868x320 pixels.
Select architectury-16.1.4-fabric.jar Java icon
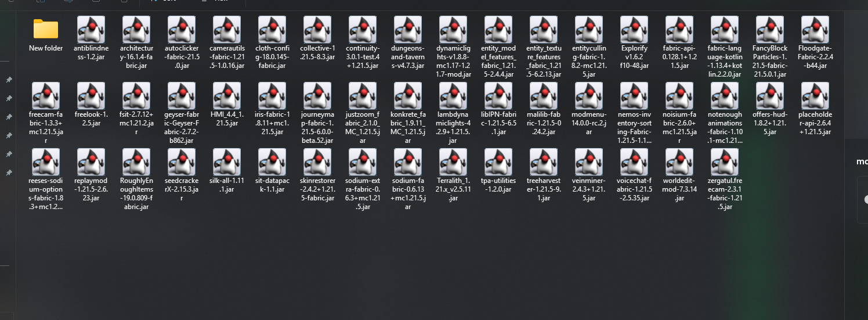pos(136,30)
